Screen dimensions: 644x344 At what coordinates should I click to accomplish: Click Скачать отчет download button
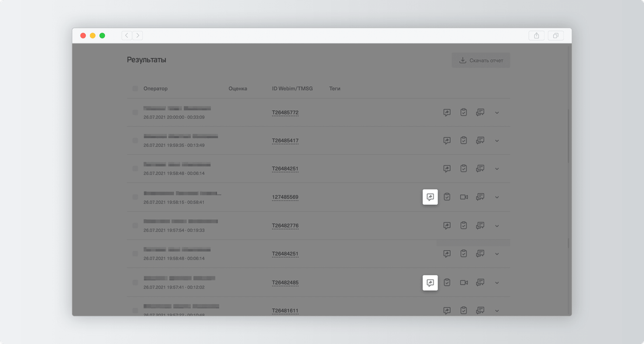tap(481, 60)
